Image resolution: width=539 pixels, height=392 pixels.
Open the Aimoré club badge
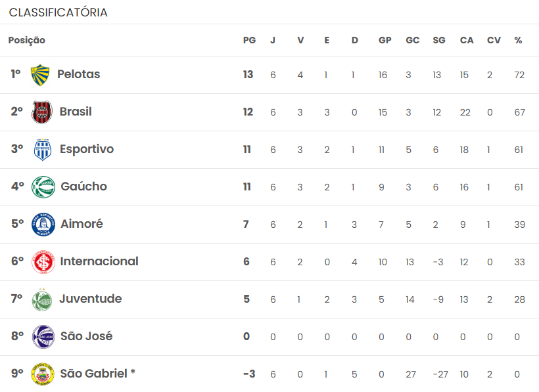click(x=43, y=225)
